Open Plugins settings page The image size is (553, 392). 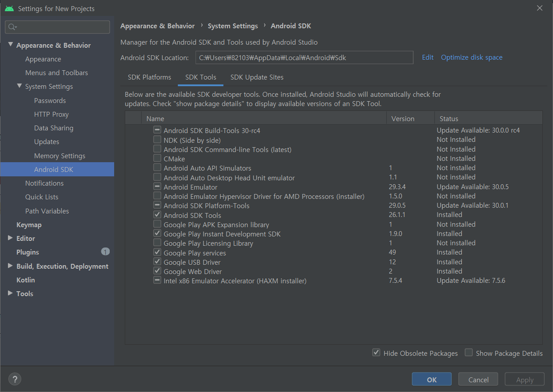click(x=27, y=252)
